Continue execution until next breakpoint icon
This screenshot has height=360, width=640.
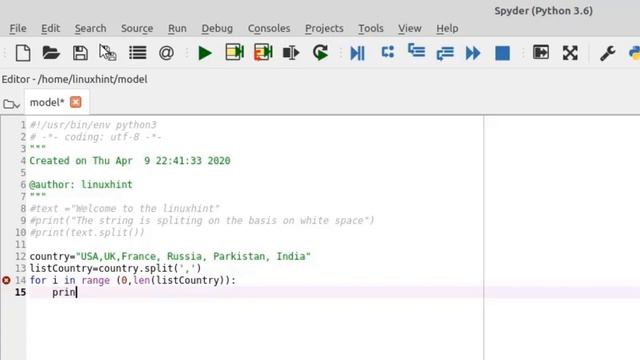[473, 53]
